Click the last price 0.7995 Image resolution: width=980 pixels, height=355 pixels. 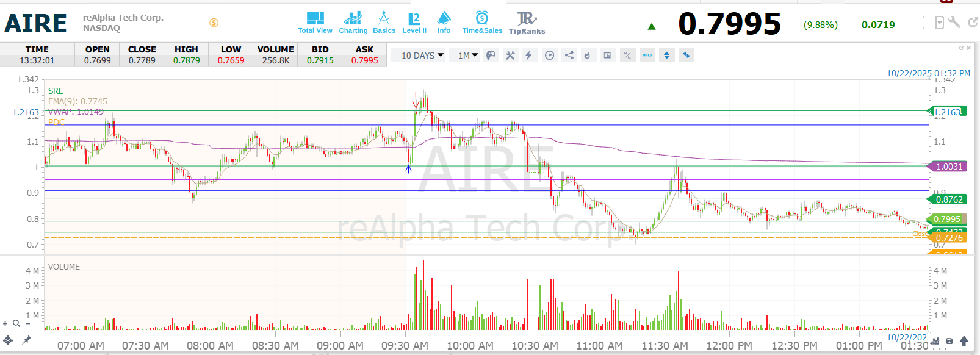pos(729,24)
